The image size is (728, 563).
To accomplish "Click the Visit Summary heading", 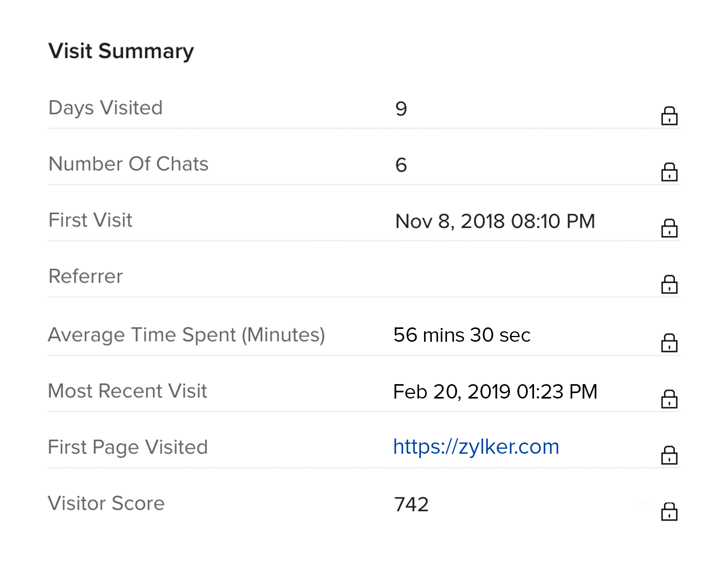I will tap(121, 51).
